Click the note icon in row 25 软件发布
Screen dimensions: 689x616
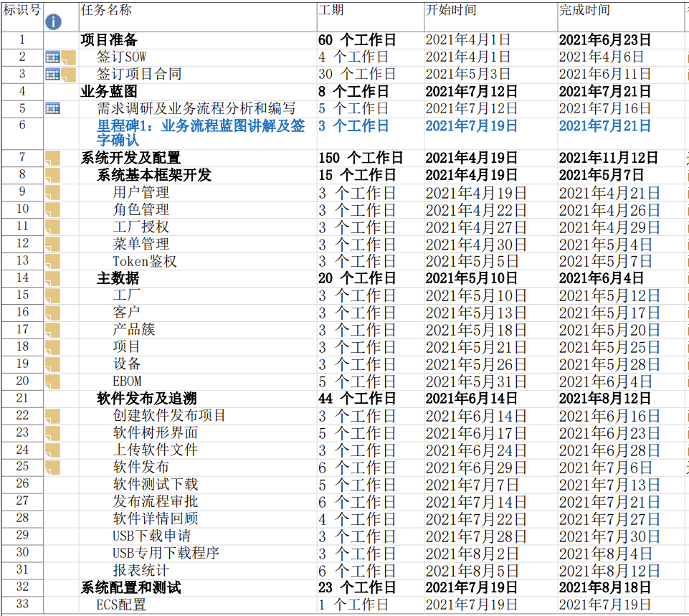[x=53, y=468]
